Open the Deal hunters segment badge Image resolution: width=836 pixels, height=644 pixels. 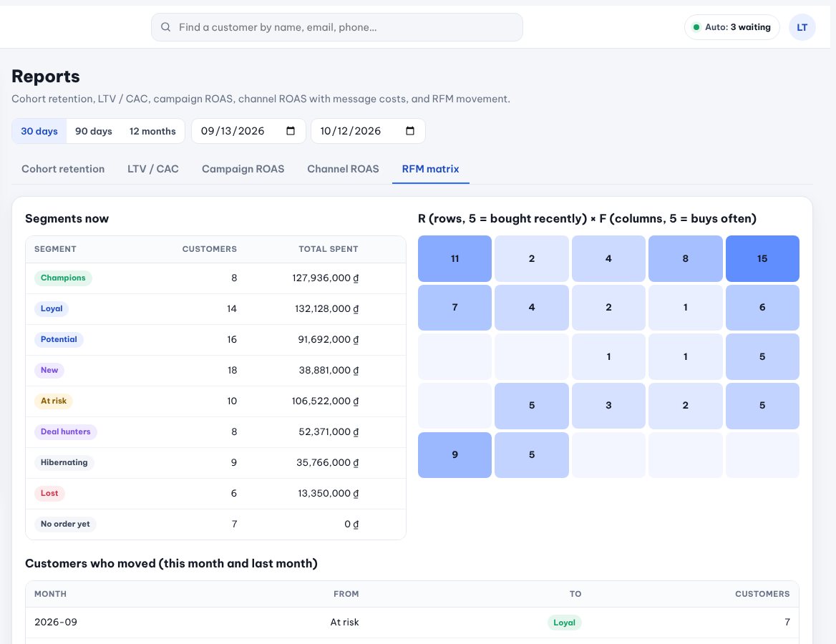tap(66, 431)
